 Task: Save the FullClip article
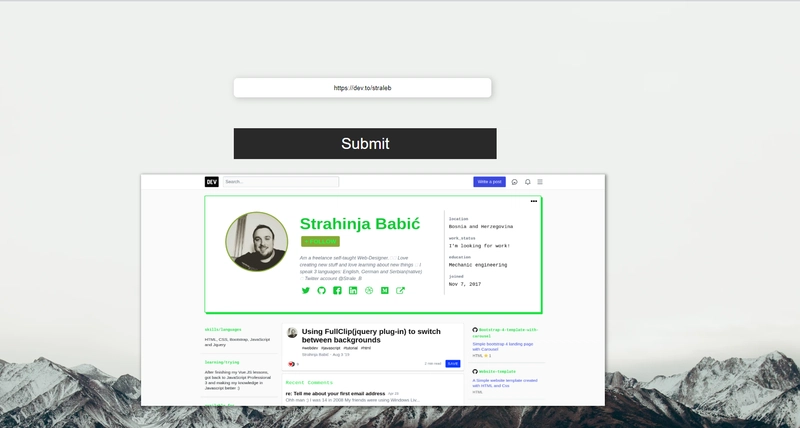[x=453, y=364]
